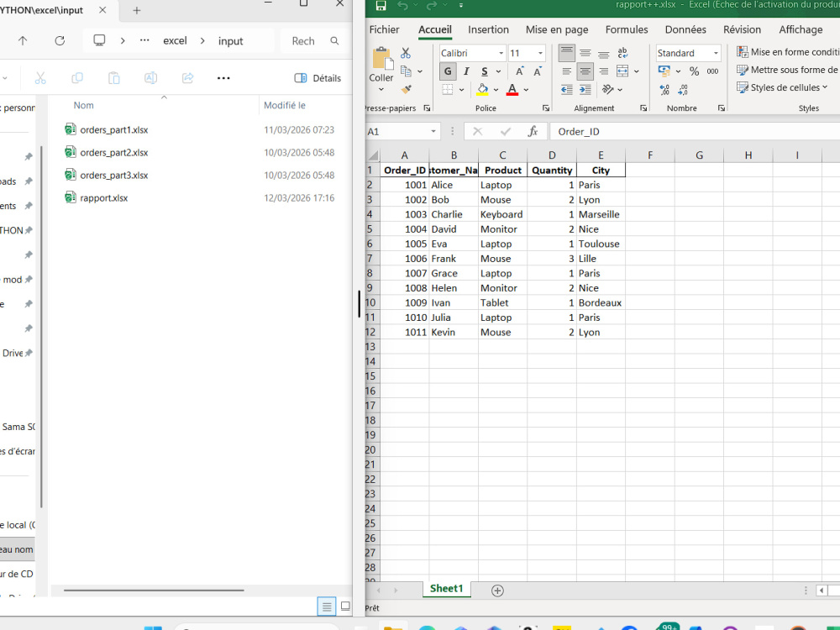Viewport: 840px width, 630px height.
Task: Click Mise en forme conditionnelle button
Action: (x=788, y=52)
